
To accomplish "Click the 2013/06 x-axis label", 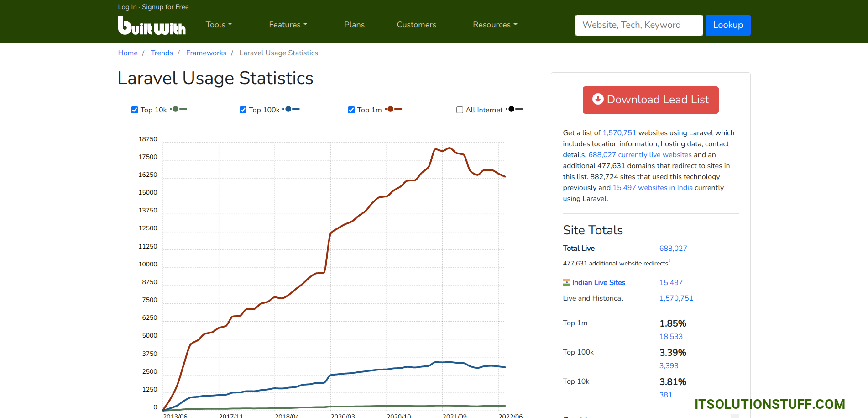I will click(175, 416).
